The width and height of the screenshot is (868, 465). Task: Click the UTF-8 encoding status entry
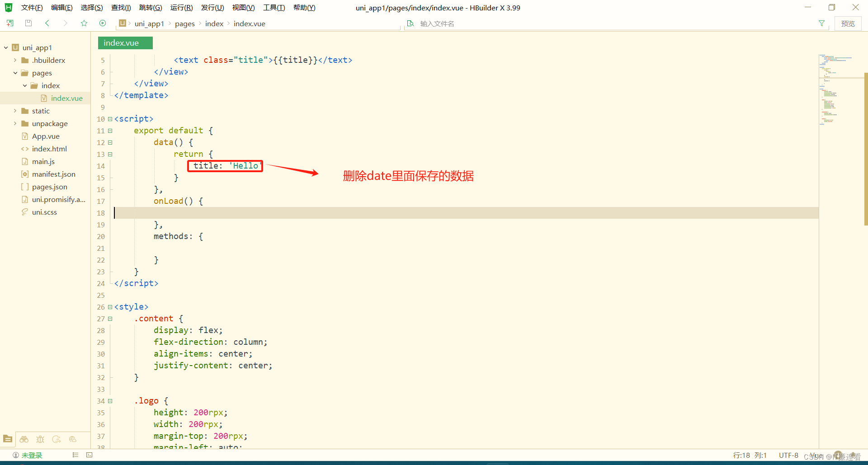coord(788,455)
